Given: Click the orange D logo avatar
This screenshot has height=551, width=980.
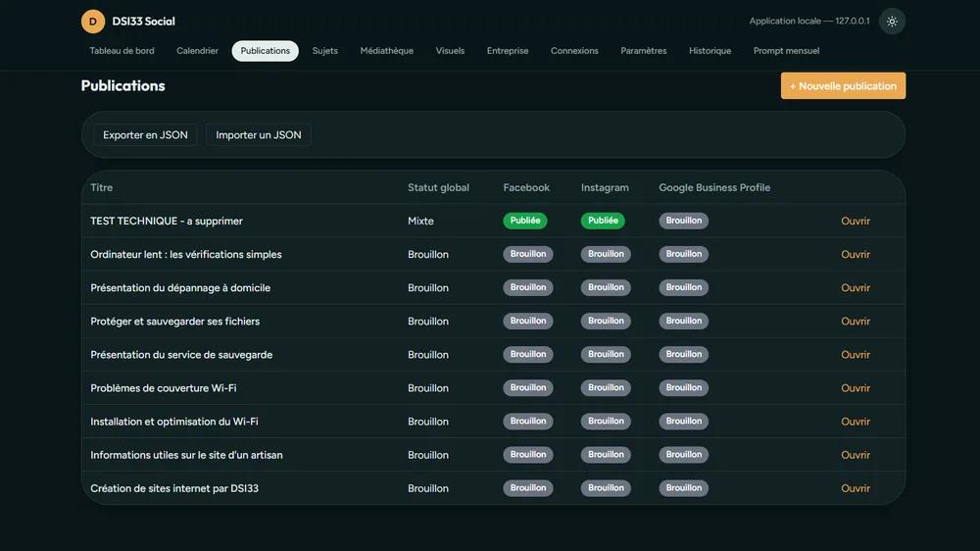Looking at the screenshot, I should click(x=92, y=22).
